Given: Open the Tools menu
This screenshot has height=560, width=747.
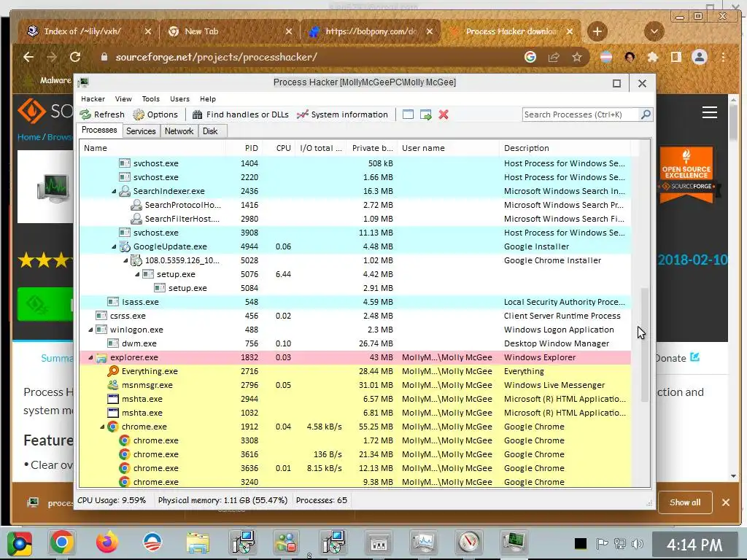Looking at the screenshot, I should coord(150,99).
